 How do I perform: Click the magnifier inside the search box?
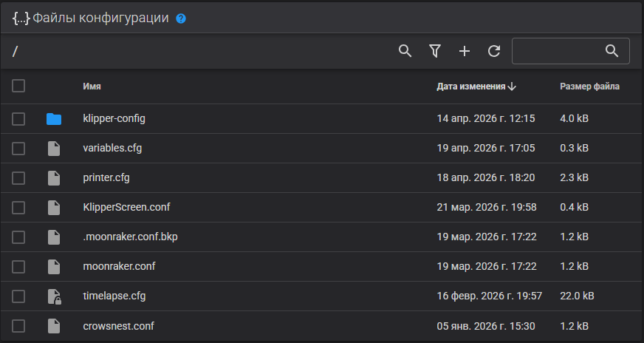coord(612,51)
